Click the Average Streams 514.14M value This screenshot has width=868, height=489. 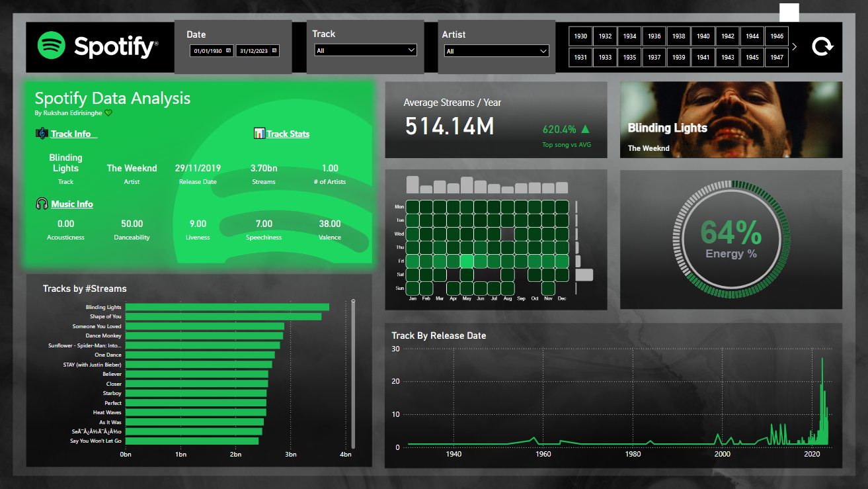[450, 126]
